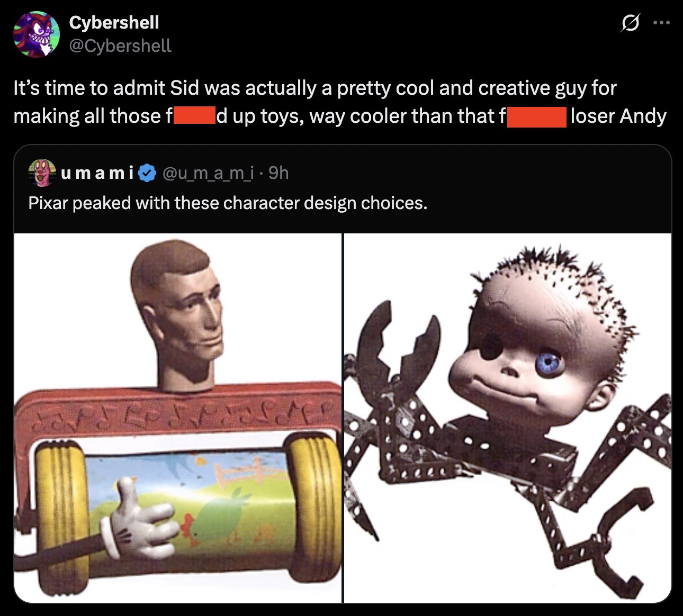
Task: Click the long red censor box before "loser Andy"
Action: pos(537,116)
